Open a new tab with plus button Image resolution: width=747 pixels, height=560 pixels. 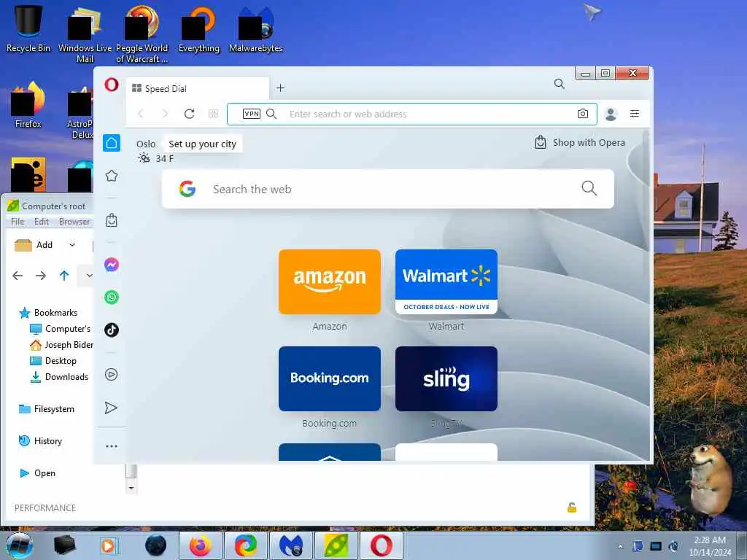281,88
